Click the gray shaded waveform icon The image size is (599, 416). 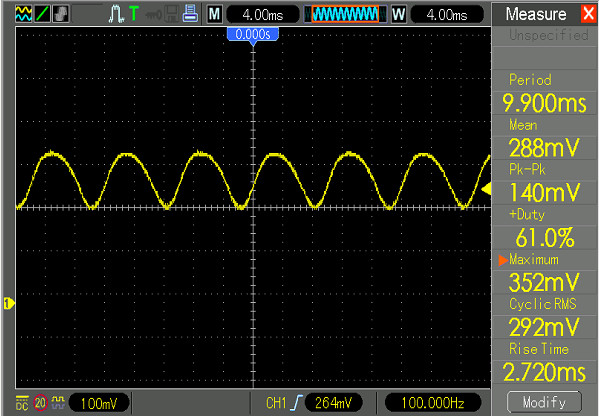tap(61, 14)
